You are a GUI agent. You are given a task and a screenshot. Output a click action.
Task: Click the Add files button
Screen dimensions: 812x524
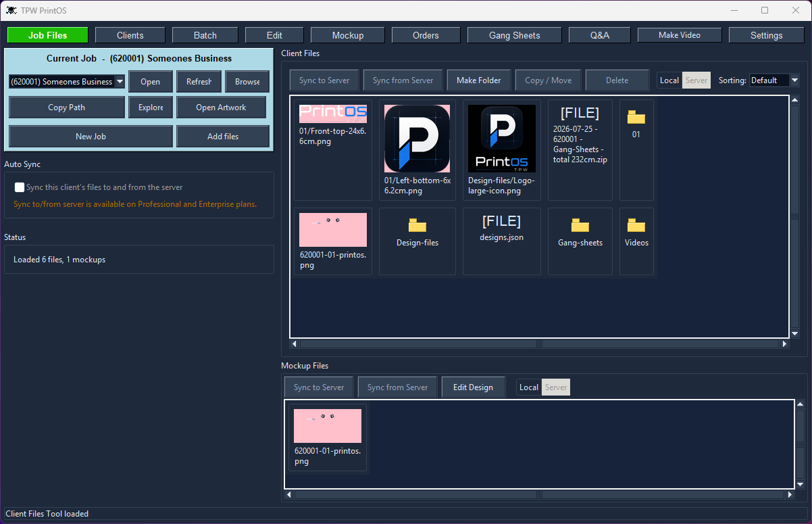(223, 137)
